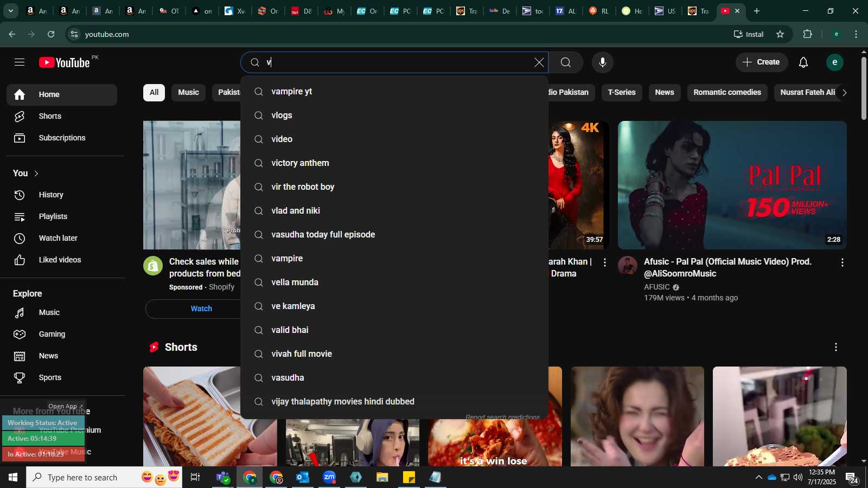This screenshot has width=868, height=488.
Task: Show hidden system tray icons
Action: tap(758, 477)
